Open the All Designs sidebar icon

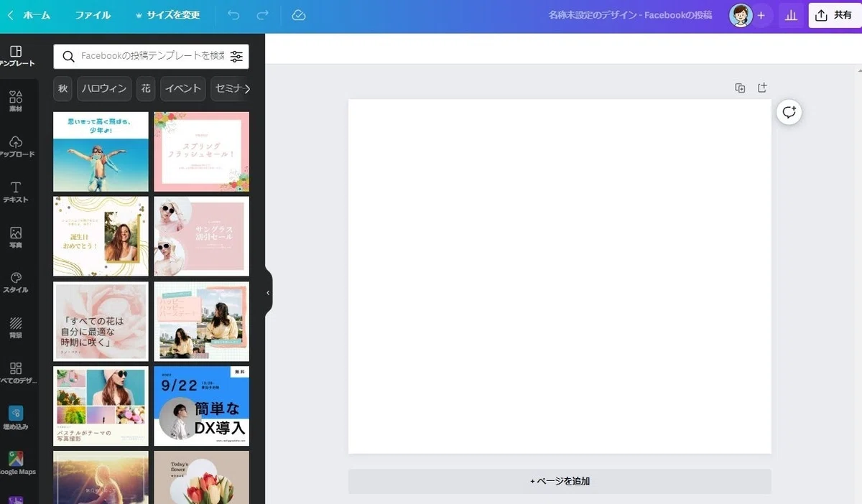click(x=16, y=373)
